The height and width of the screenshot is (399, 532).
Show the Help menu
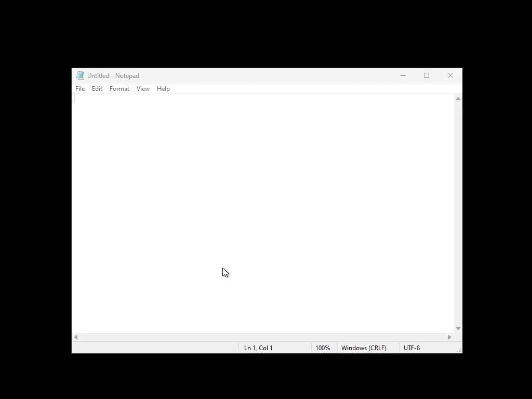coord(163,88)
